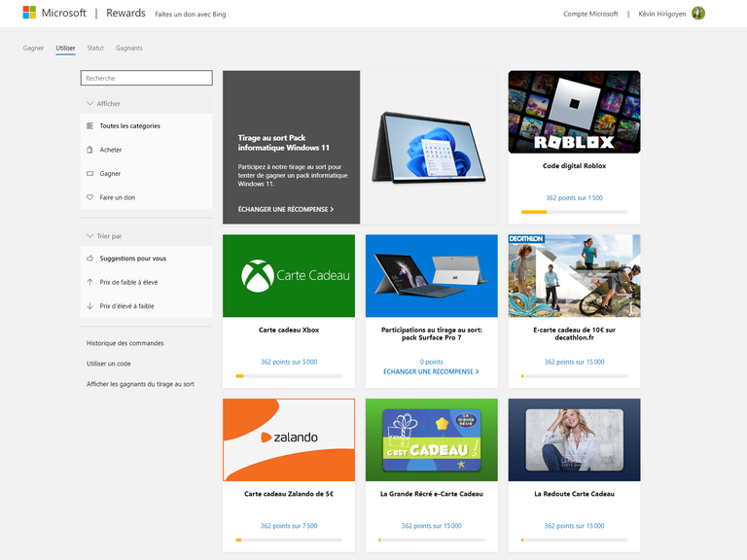
Task: Open the Windows 11 laptop banner image
Action: pyautogui.click(x=428, y=147)
